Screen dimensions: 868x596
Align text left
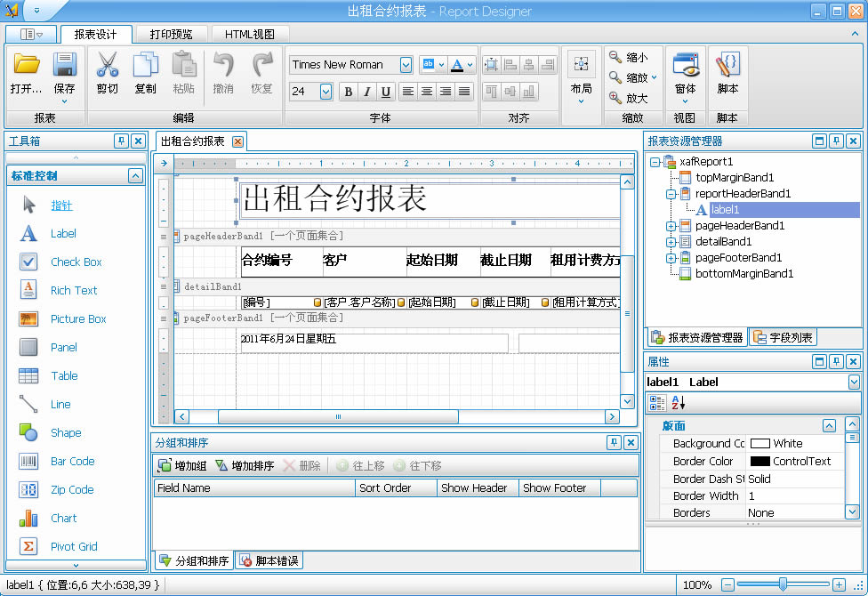pos(408,92)
